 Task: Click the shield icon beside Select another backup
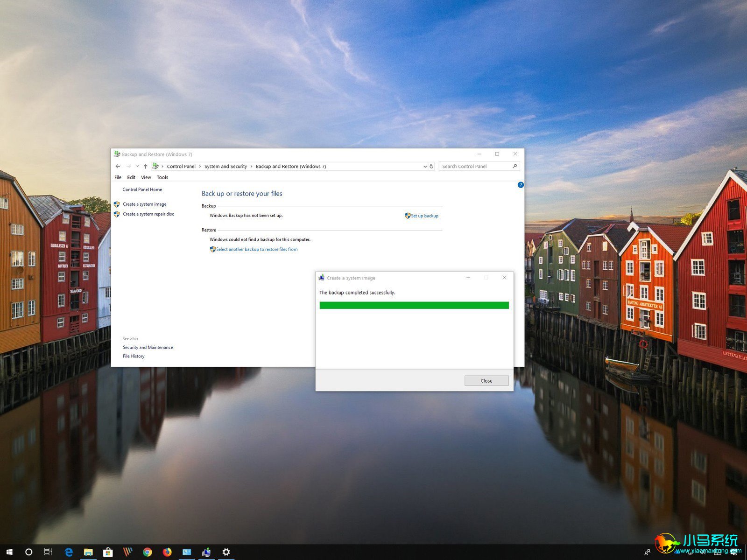[213, 250]
